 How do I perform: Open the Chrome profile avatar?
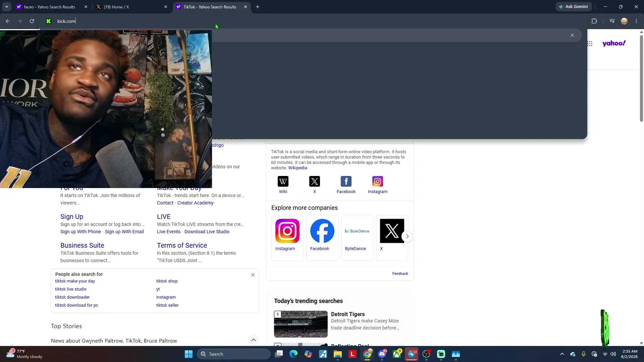624,21
